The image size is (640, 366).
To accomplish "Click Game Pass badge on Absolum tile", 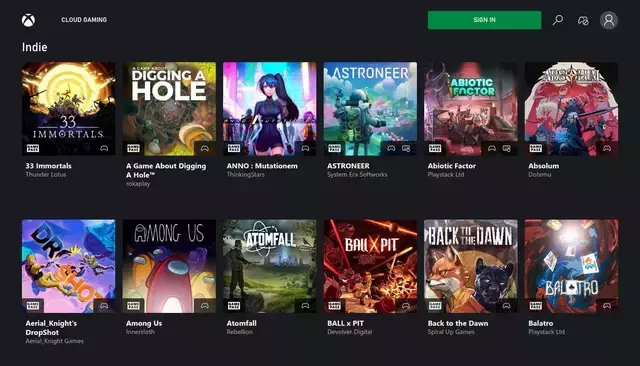I will click(536, 148).
